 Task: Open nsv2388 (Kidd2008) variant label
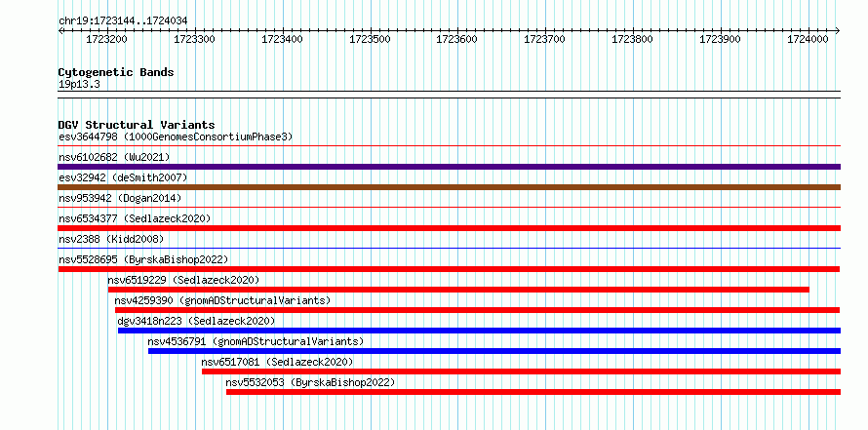pos(111,239)
